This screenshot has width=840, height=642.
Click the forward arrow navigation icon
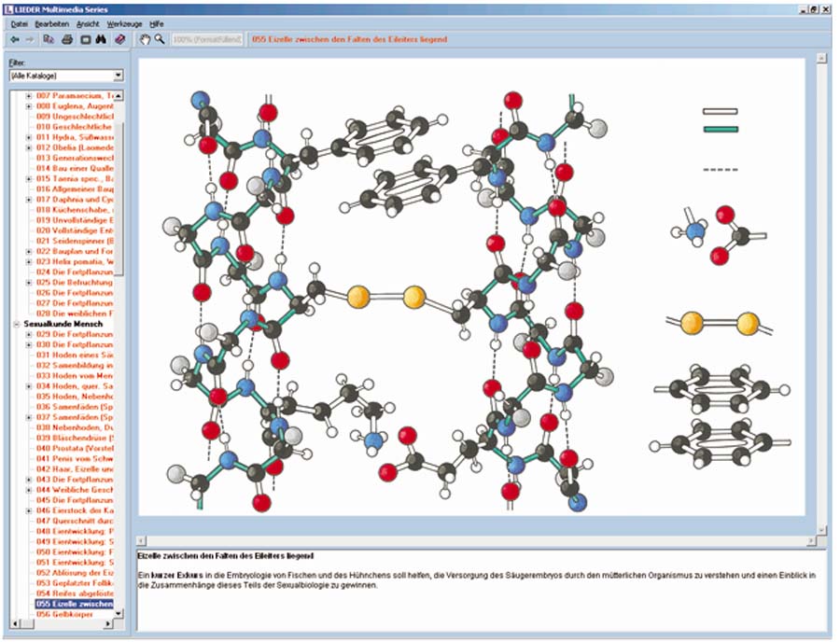pos(30,39)
